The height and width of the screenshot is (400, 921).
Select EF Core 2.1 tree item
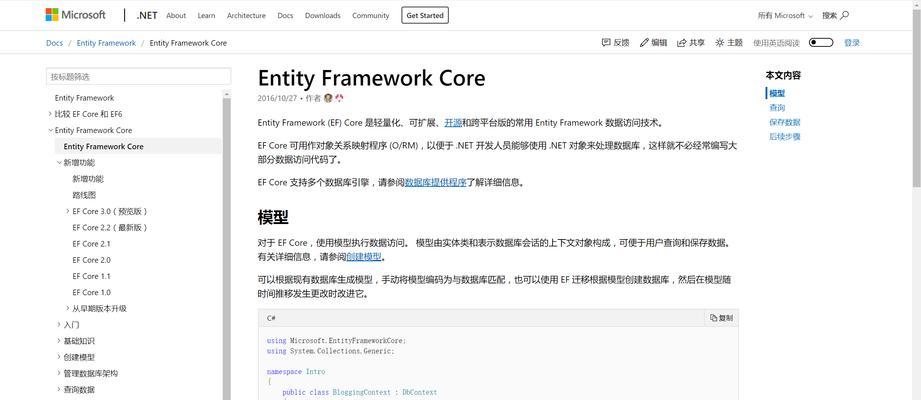click(91, 244)
